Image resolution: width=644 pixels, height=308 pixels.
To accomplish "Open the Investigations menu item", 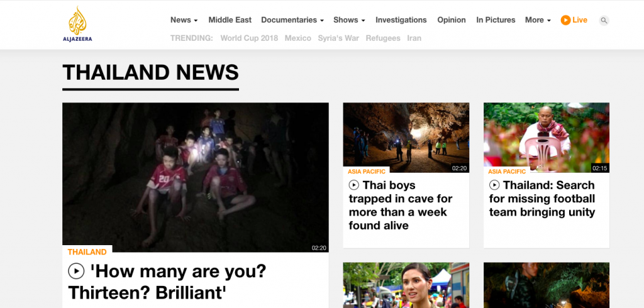I will pos(401,20).
